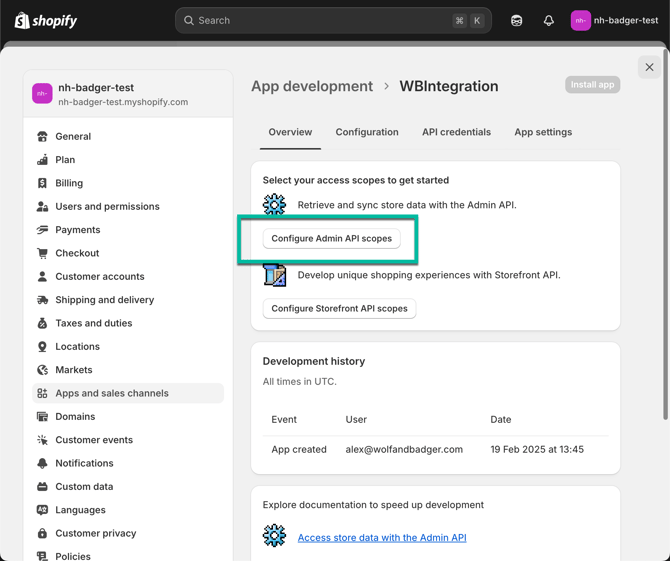The width and height of the screenshot is (670, 561).
Task: Open the notifications bell in top bar
Action: [x=549, y=21]
